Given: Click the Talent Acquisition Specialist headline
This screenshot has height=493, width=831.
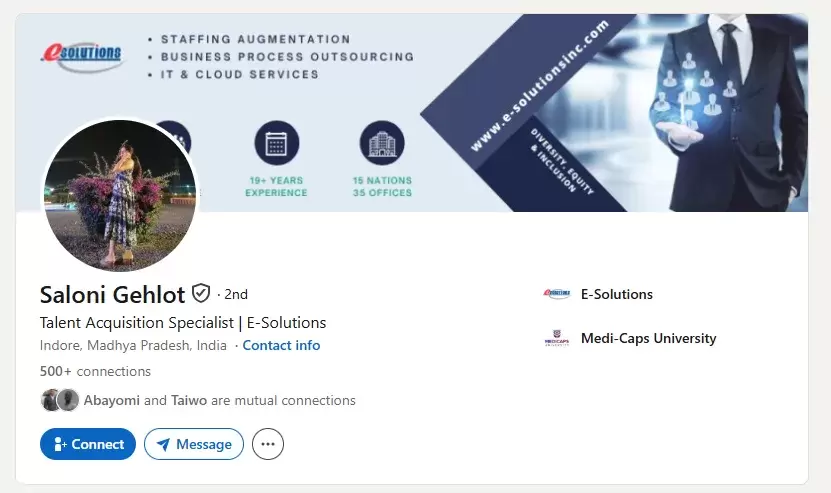Looking at the screenshot, I should pos(183,322).
